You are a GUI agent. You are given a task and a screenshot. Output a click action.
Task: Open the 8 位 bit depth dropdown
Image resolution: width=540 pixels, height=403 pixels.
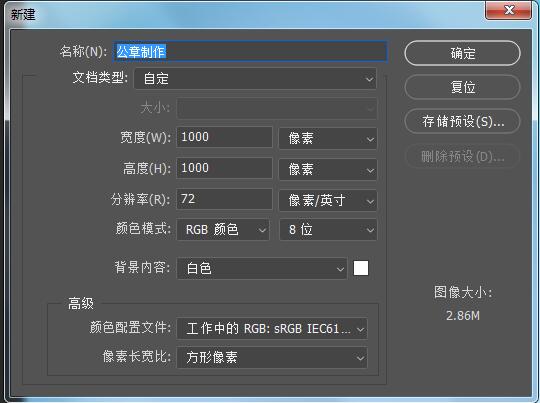pos(328,229)
